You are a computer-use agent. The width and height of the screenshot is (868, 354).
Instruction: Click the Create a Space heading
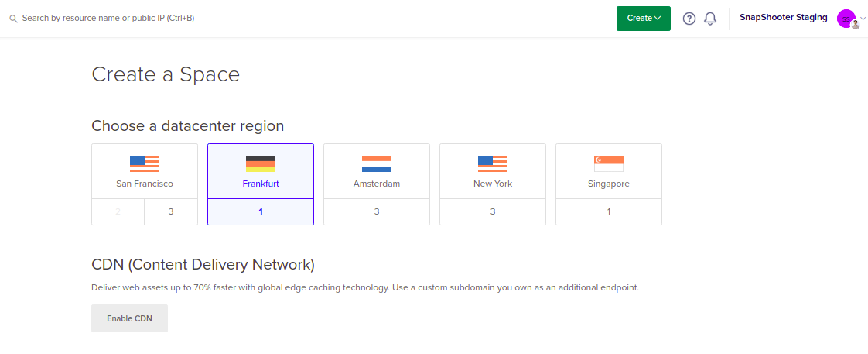click(x=166, y=74)
